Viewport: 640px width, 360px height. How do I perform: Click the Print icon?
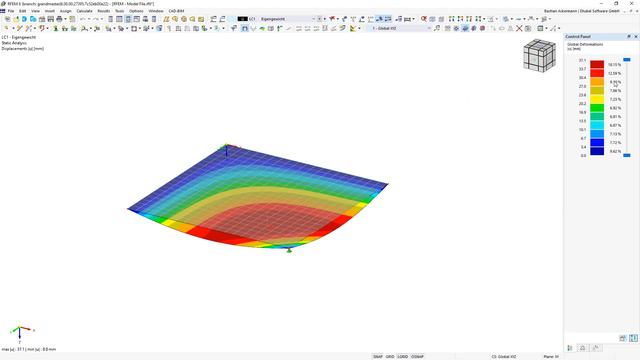59,19
